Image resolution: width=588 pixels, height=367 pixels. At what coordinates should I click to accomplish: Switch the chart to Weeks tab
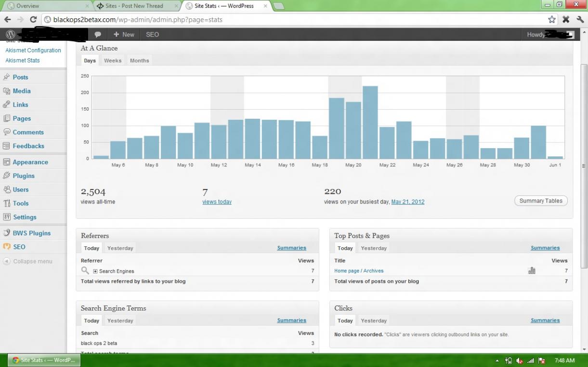tap(113, 61)
